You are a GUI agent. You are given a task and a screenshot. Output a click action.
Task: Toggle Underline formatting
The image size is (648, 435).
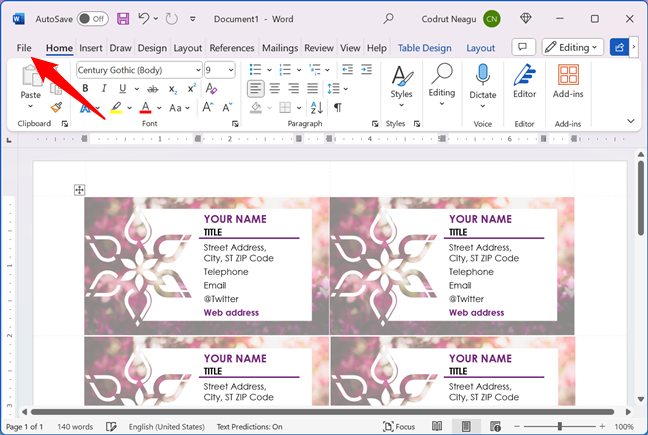122,88
